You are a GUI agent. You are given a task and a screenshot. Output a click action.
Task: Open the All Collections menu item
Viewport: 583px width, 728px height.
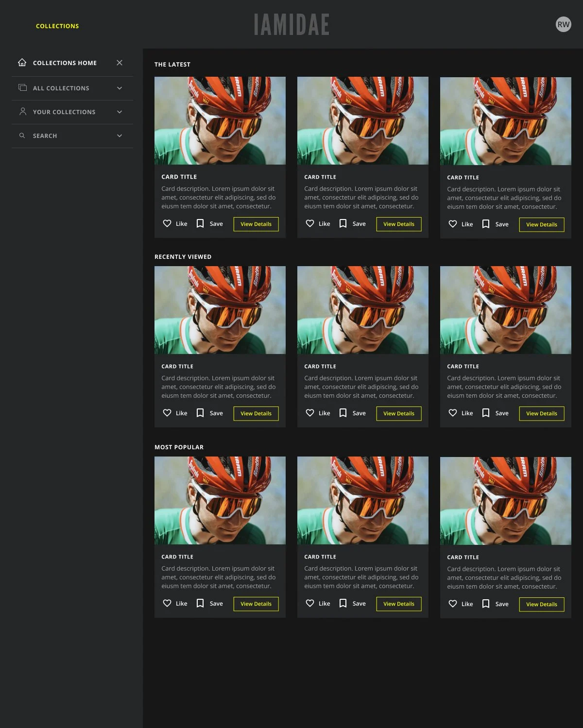click(x=72, y=88)
